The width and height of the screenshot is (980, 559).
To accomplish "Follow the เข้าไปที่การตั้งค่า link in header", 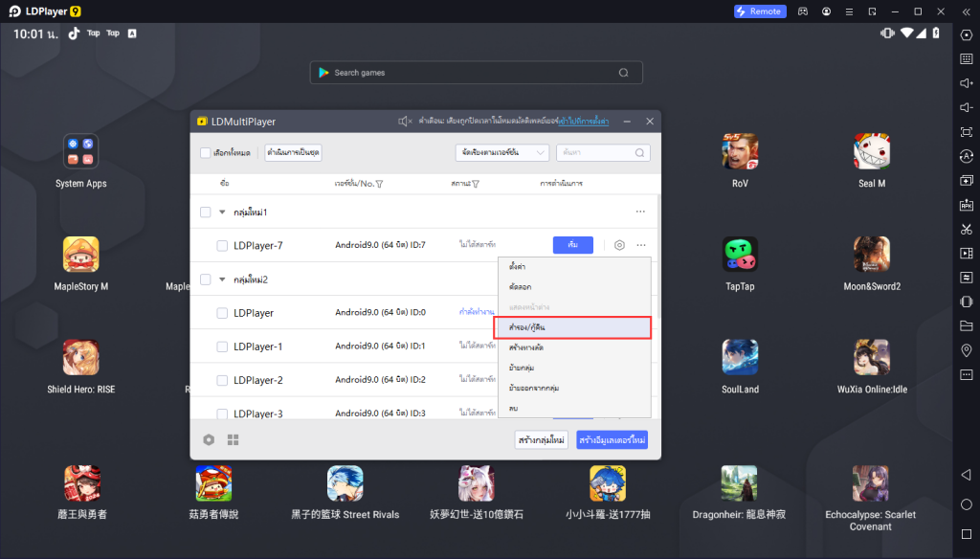I will (x=584, y=122).
